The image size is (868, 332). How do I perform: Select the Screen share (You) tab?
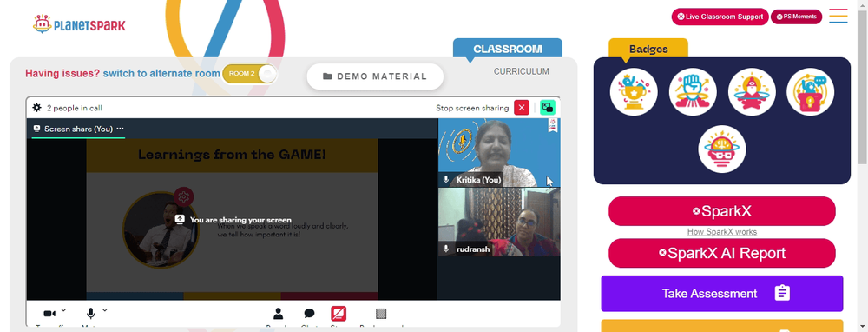(x=78, y=129)
